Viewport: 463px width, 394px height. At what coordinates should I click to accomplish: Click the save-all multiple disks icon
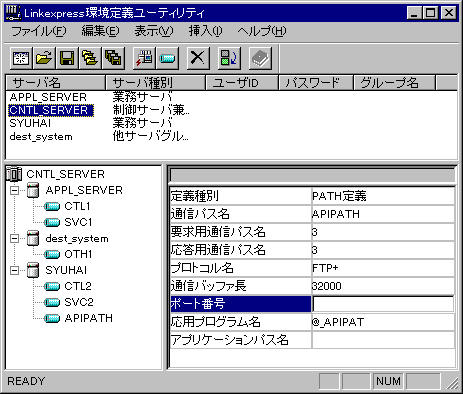(x=114, y=58)
